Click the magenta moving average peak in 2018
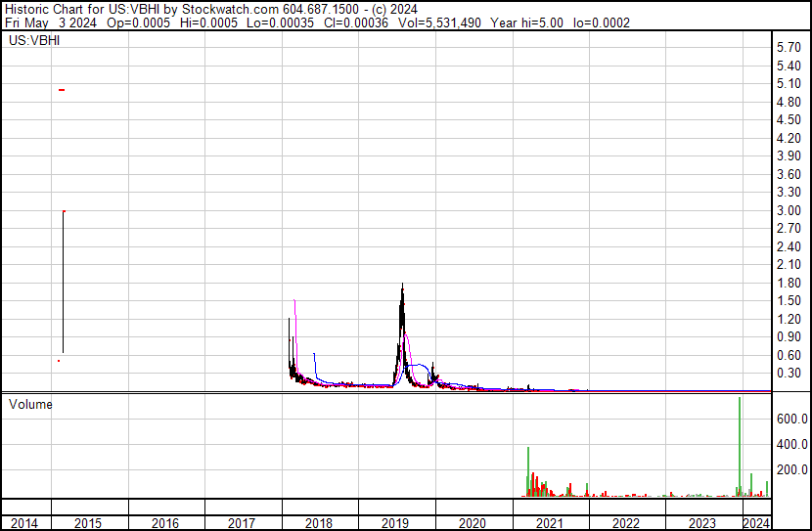The width and height of the screenshot is (812, 531). 294,301
